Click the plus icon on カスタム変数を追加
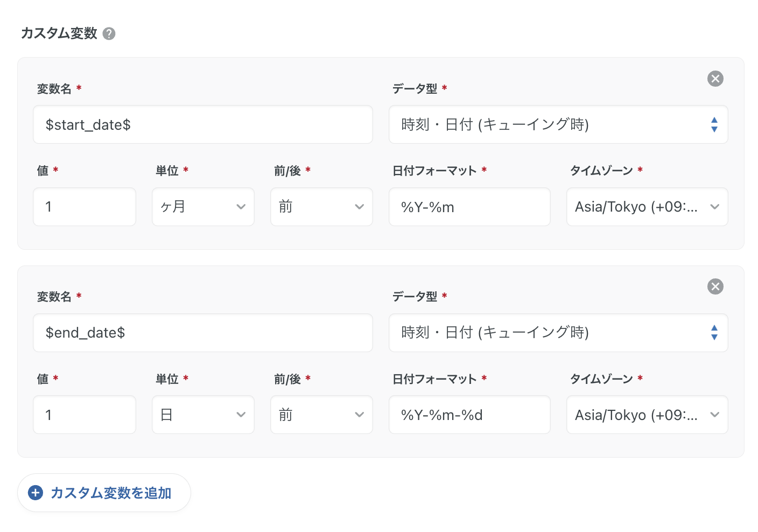Image resolution: width=758 pixels, height=532 pixels. 34,492
